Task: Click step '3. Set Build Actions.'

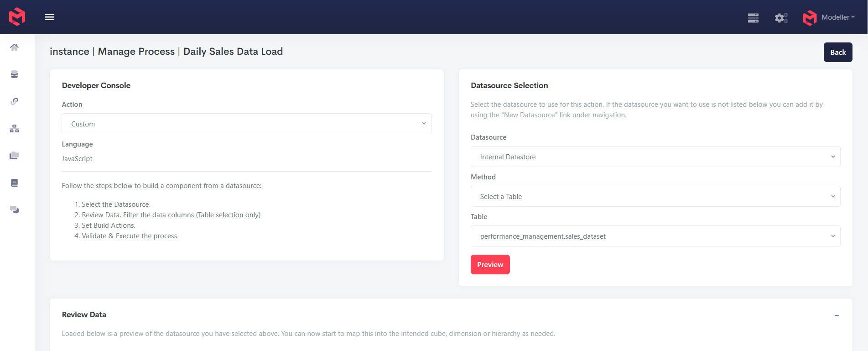Action: (x=105, y=225)
